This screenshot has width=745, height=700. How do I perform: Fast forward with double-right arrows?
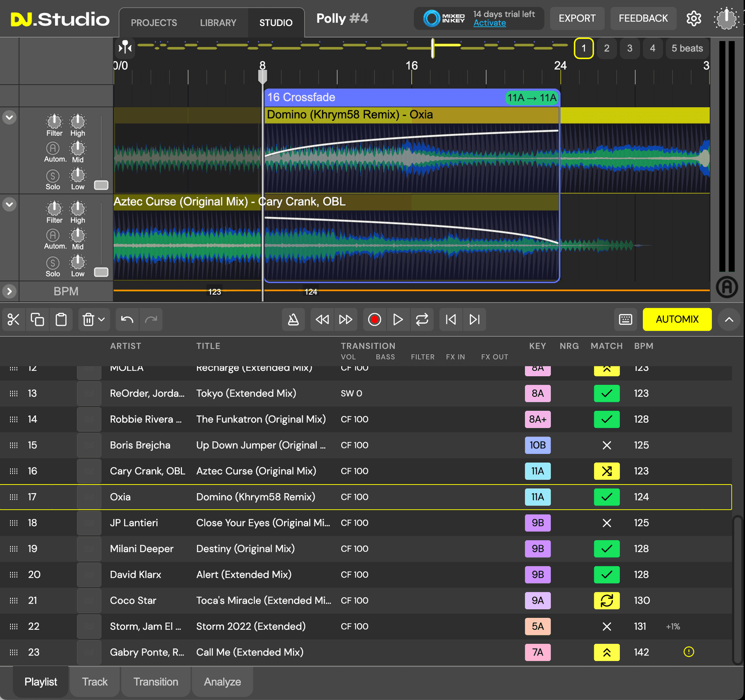[x=346, y=320]
